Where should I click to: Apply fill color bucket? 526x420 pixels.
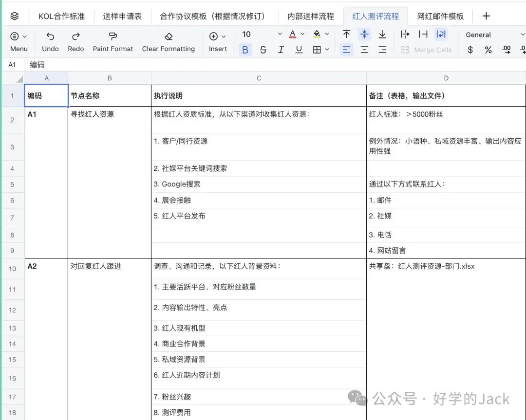coord(317,34)
